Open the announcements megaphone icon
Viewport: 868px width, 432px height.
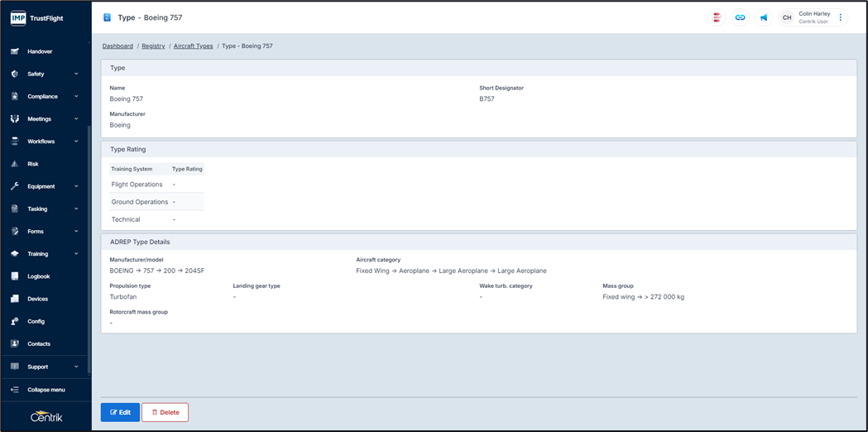(x=764, y=17)
